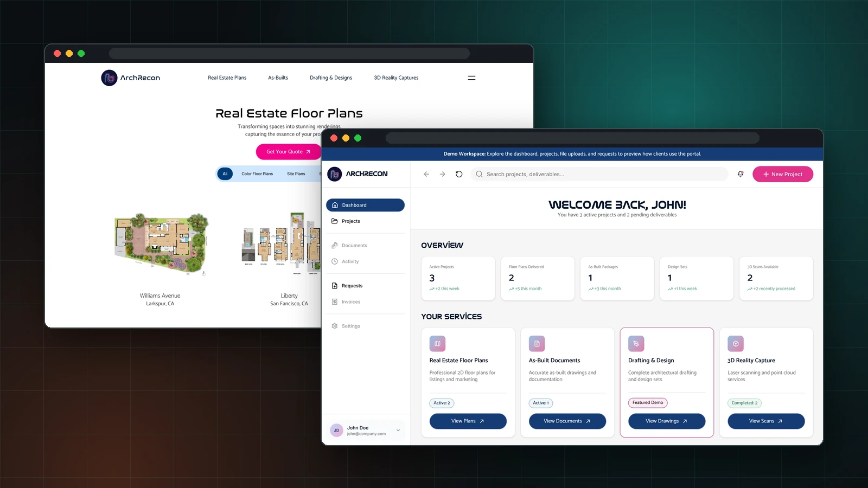The height and width of the screenshot is (488, 868).
Task: Select the Site Plans filter
Action: 296,174
